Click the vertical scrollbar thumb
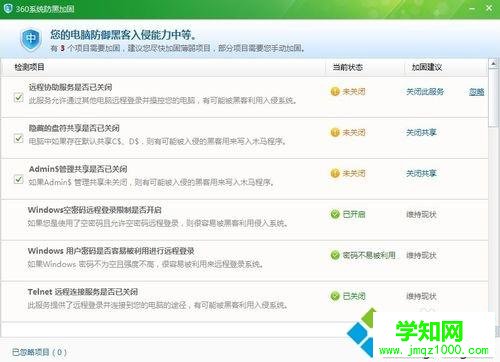 [493, 98]
